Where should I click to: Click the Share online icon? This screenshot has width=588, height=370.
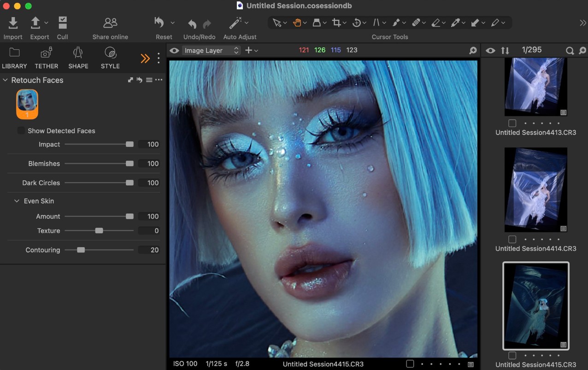[x=110, y=23]
